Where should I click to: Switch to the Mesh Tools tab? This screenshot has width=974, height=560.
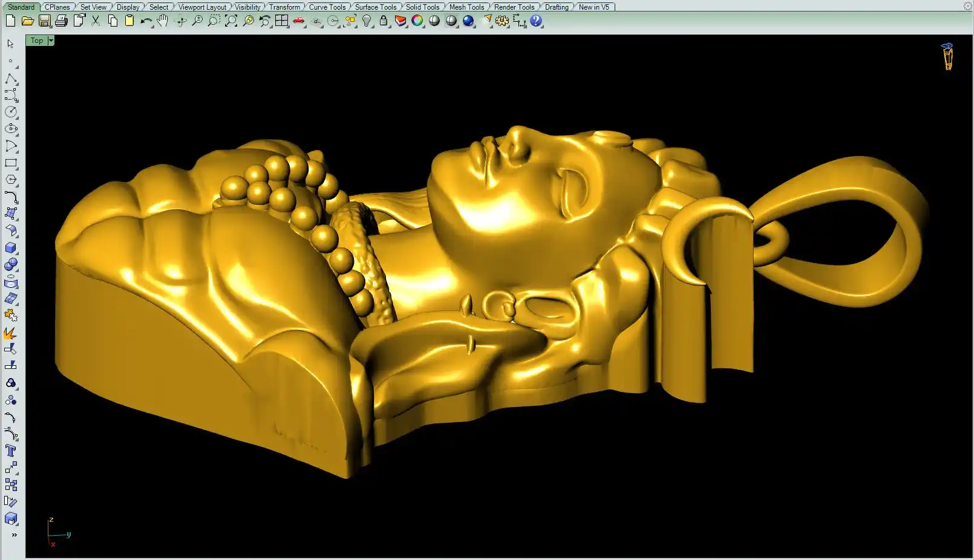[x=466, y=7]
